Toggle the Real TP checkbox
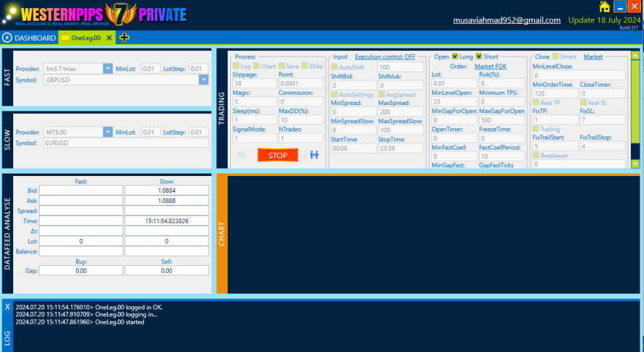The height and width of the screenshot is (352, 644). point(536,102)
